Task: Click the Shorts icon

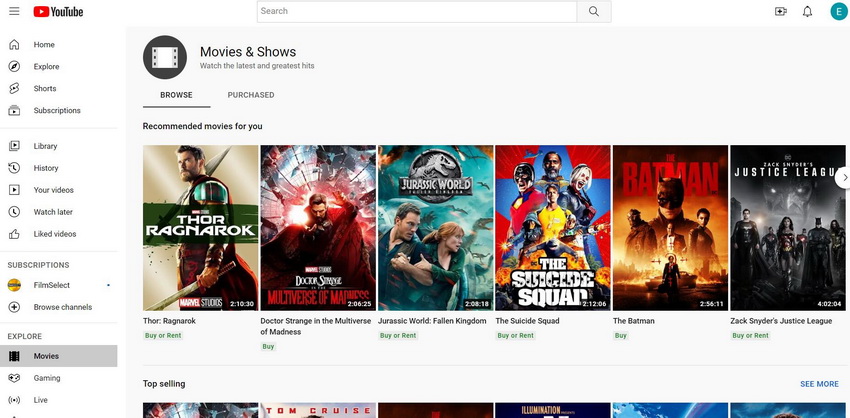Action: tap(14, 88)
